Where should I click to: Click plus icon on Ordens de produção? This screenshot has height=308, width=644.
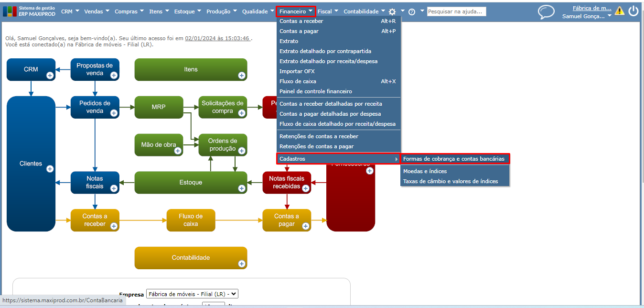click(242, 151)
